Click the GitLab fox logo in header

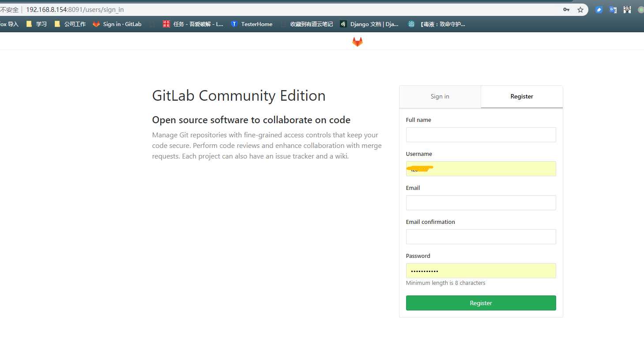(x=357, y=42)
